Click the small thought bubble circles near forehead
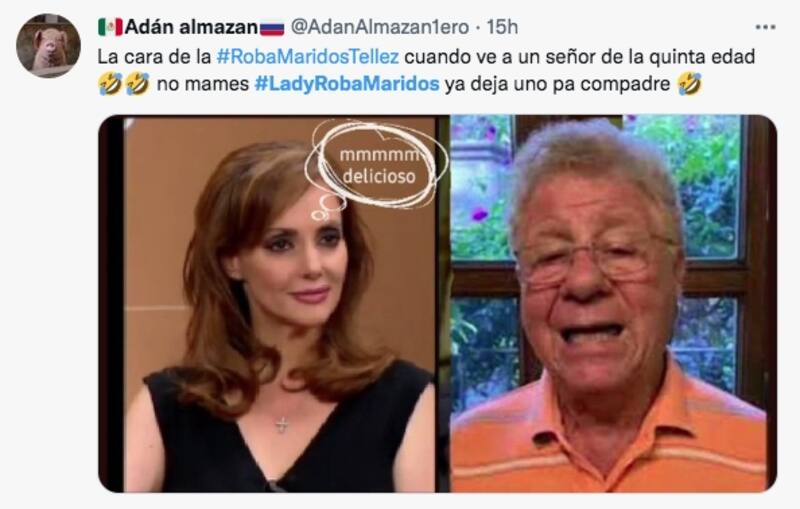800x509 pixels. pyautogui.click(x=326, y=207)
